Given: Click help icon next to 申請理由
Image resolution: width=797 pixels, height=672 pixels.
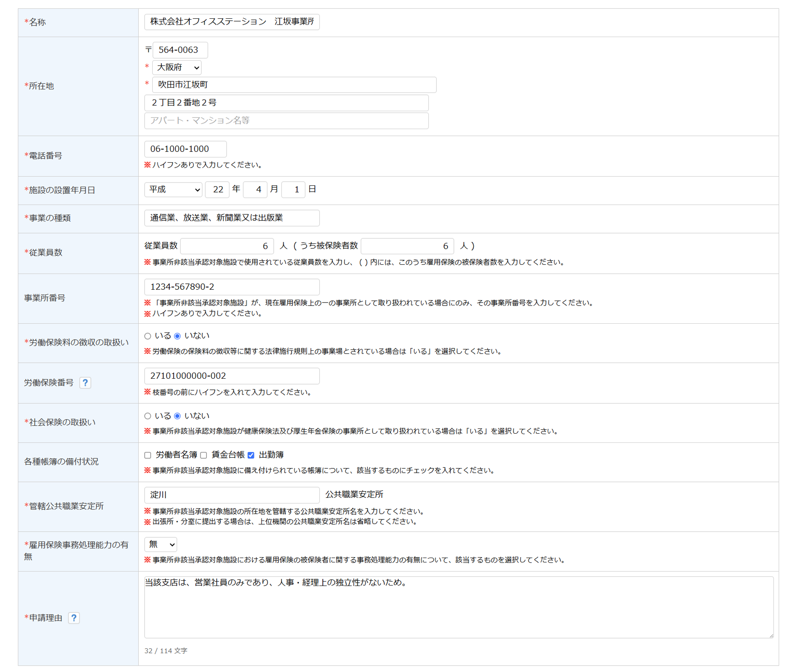Looking at the screenshot, I should [74, 618].
